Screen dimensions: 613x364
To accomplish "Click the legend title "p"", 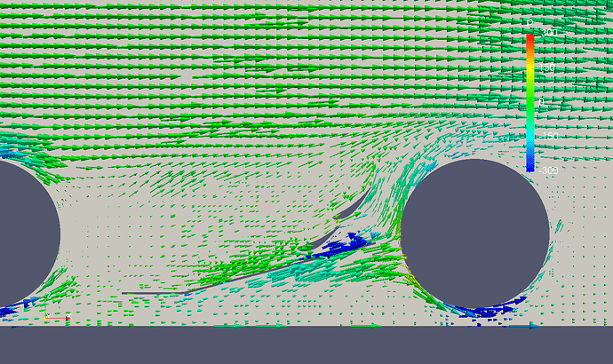I will click(x=530, y=23).
